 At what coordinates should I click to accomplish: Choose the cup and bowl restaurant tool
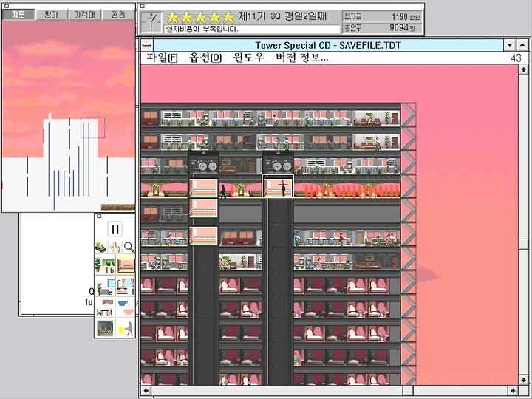(126, 307)
